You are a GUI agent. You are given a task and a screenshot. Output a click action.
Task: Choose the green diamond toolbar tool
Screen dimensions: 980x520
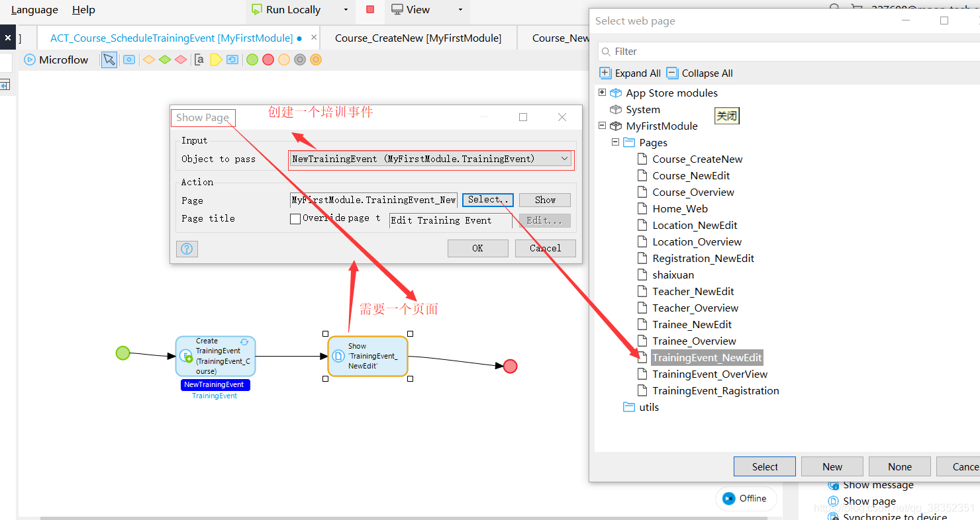tap(165, 60)
